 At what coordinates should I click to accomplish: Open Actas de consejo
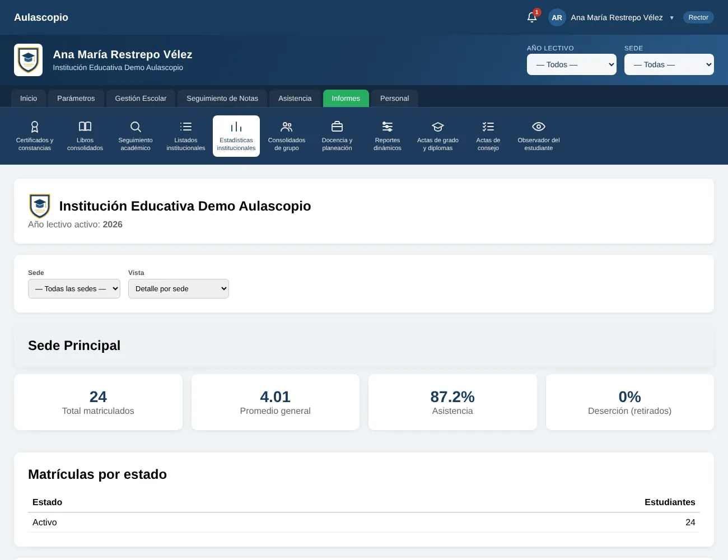point(488,136)
